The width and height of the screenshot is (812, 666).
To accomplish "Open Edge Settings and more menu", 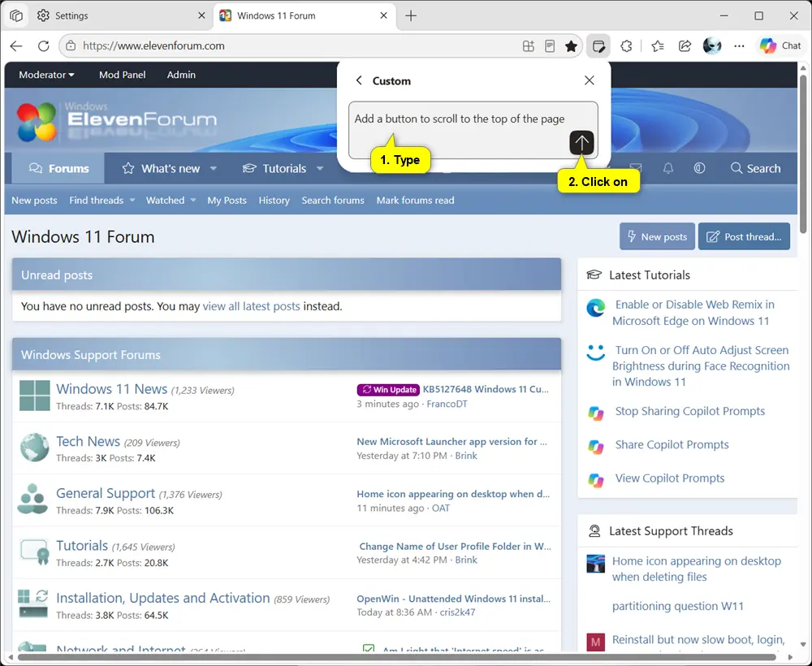I will [739, 46].
